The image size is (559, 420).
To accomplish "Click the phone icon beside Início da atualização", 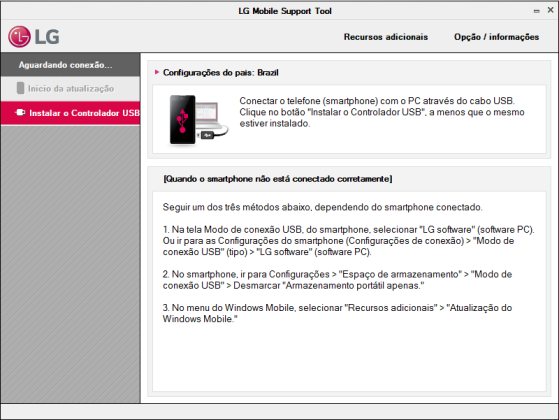I will click(x=20, y=88).
